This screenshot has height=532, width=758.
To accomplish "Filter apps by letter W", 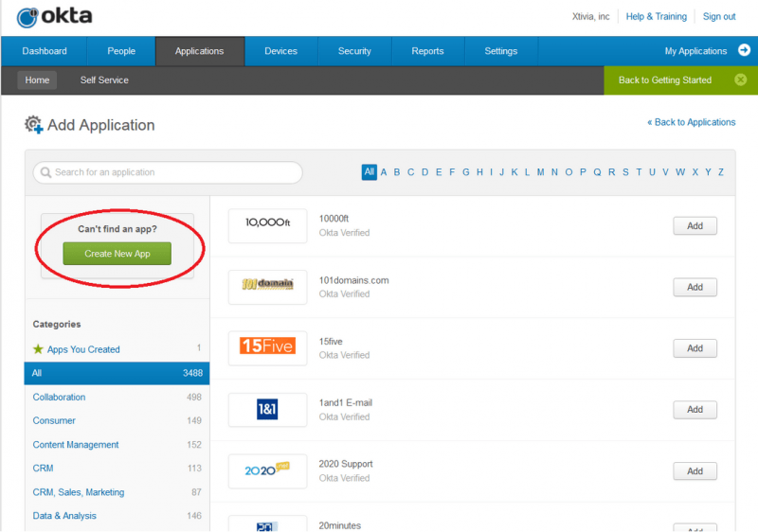I will pos(680,172).
